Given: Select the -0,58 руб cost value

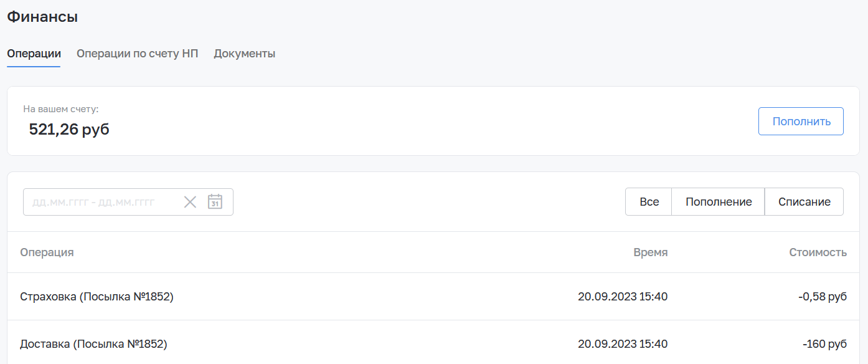Looking at the screenshot, I should 823,297.
